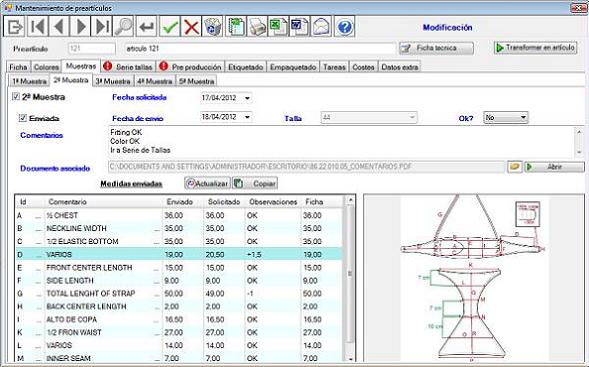
Task: Open the Serie tallas tab
Action: pos(129,67)
